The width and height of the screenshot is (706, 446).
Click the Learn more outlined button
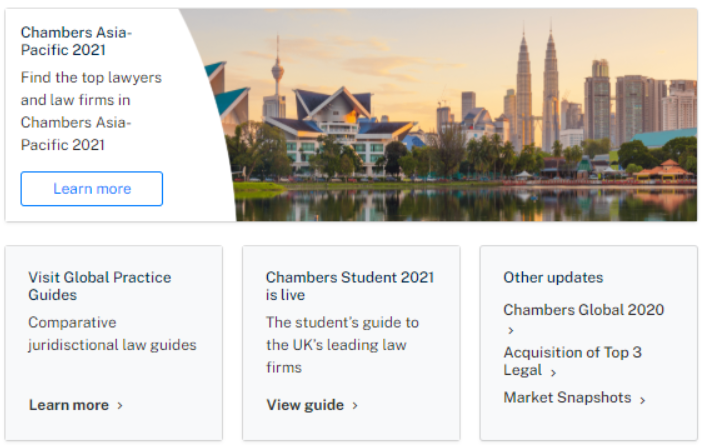92,189
